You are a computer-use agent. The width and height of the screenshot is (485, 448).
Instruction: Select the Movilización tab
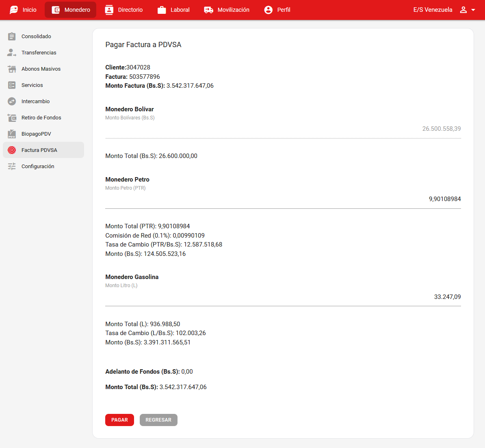tap(227, 10)
